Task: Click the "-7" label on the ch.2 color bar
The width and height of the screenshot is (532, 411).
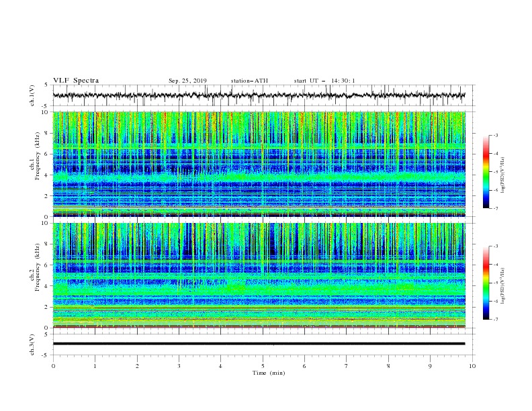Action: click(x=496, y=320)
